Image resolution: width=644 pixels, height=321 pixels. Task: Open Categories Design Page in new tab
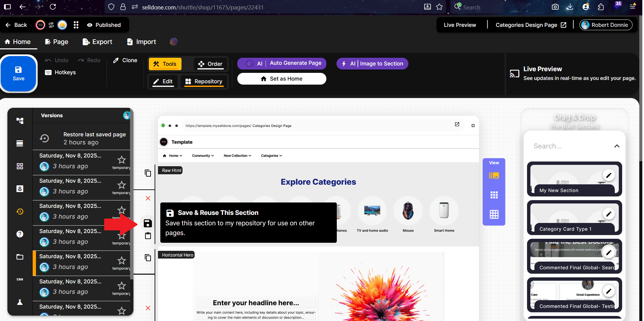pos(531,25)
